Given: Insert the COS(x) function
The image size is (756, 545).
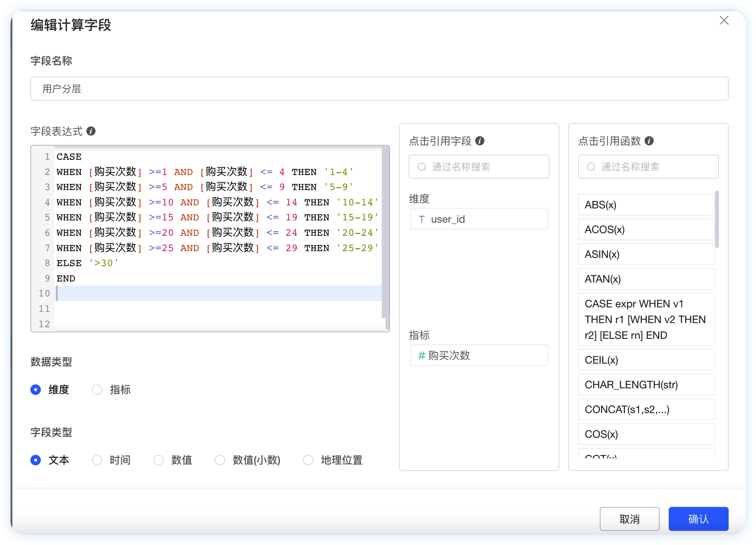Looking at the screenshot, I should click(x=646, y=434).
